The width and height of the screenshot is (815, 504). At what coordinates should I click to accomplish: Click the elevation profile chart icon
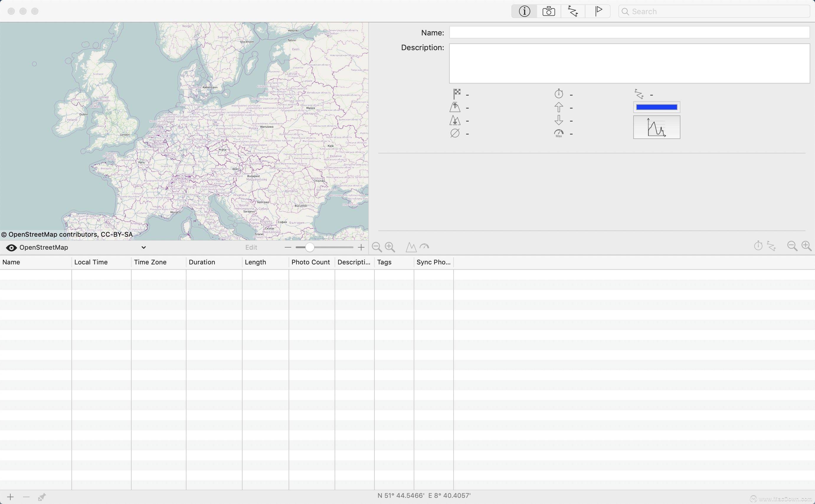(657, 127)
